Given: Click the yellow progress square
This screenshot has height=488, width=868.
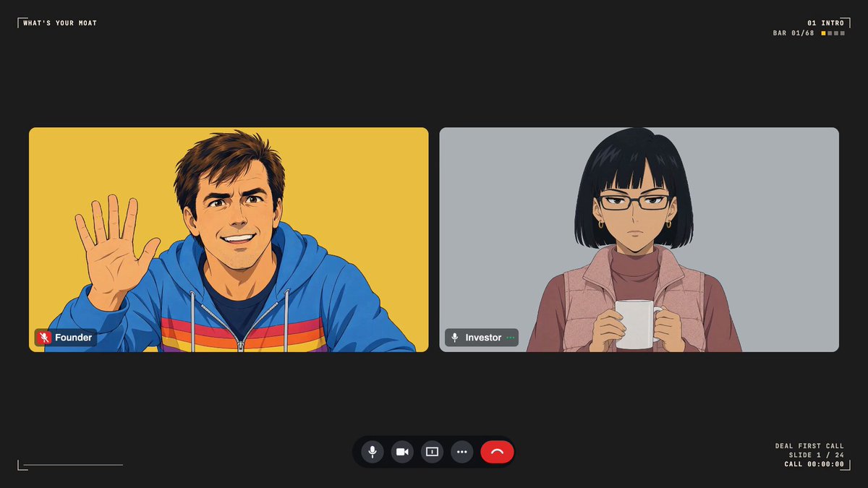Looking at the screenshot, I should (823, 33).
